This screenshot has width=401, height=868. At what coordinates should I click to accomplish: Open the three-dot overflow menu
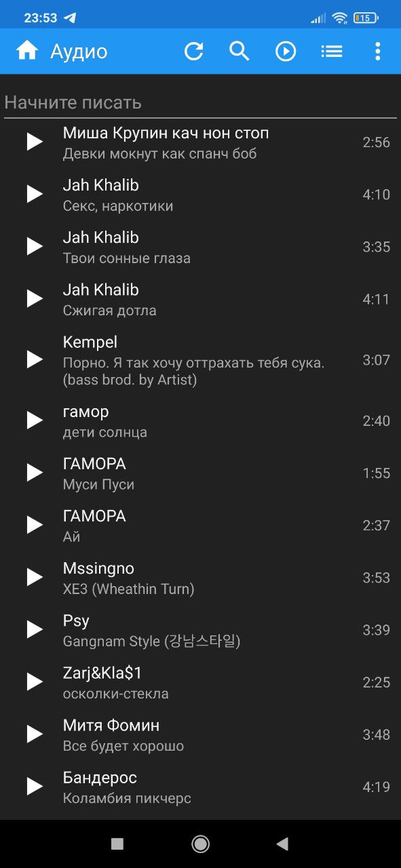[x=378, y=51]
